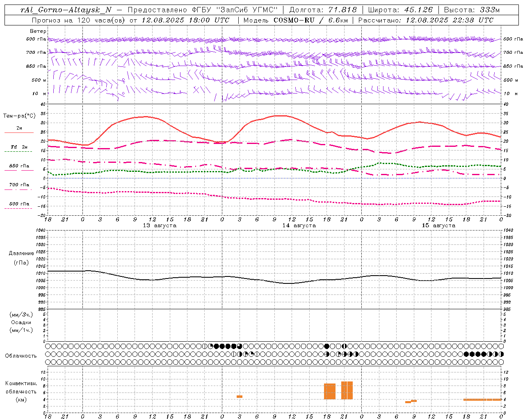
Task: Select the "Широта: 45.126" header field
Action: (400, 10)
